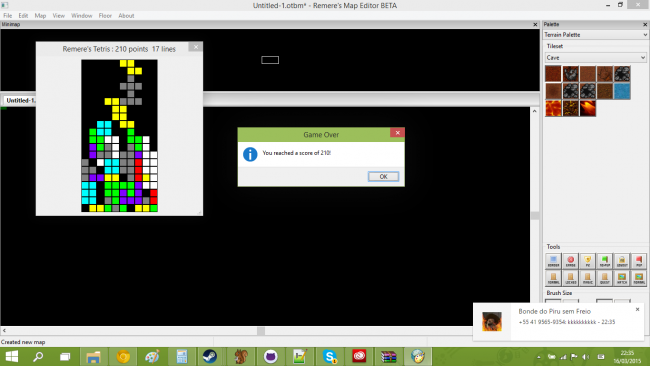Open the Floor menu
The width and height of the screenshot is (650, 366).
(105, 16)
